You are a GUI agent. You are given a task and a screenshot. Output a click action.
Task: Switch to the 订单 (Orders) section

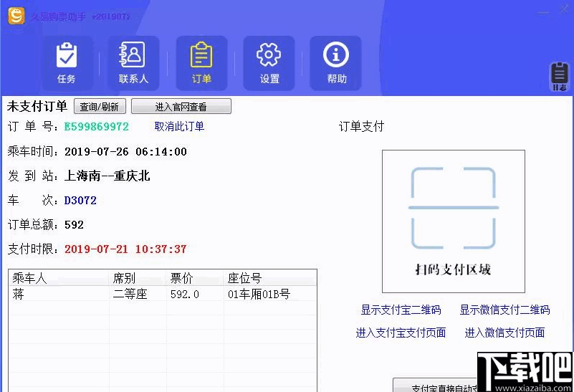point(201,63)
